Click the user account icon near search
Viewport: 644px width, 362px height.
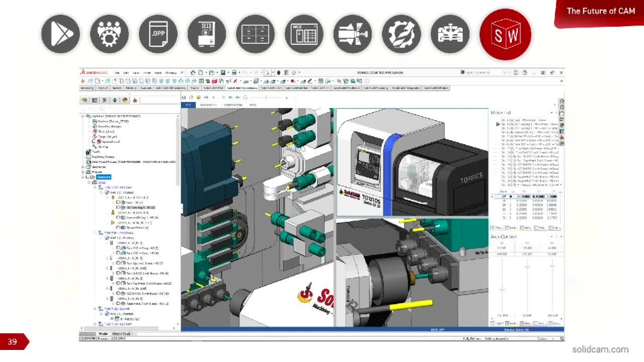516,72
